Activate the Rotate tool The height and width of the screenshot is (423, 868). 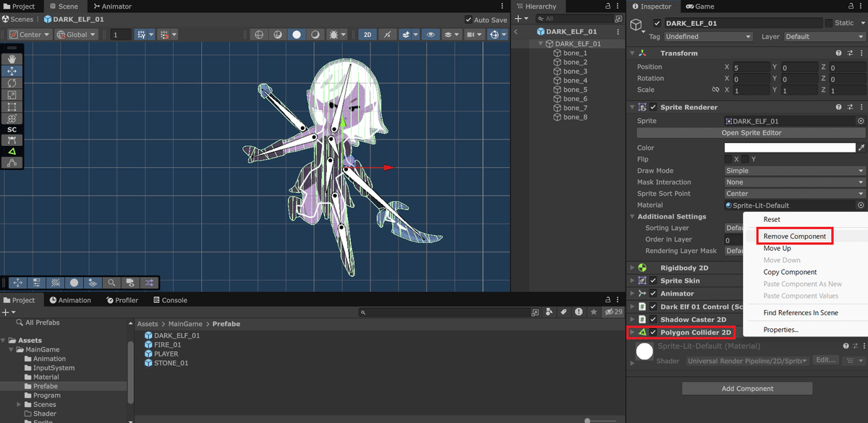[12, 83]
